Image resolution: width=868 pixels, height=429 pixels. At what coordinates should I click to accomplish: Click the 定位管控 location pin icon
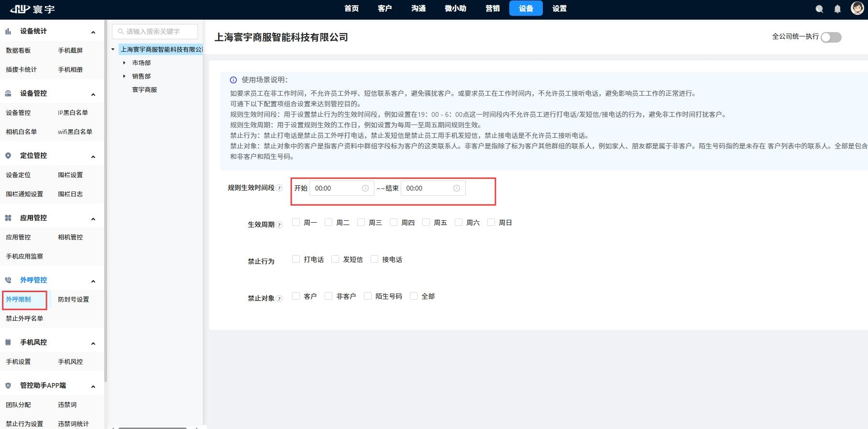point(8,156)
